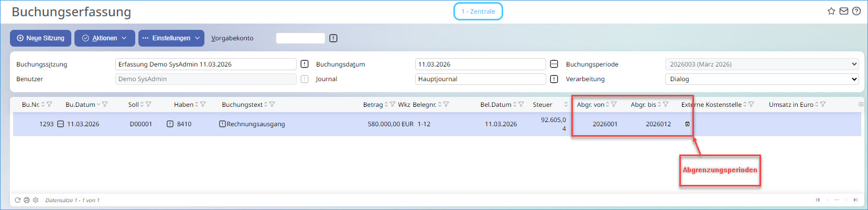Click the Haben value 8410

[x=184, y=124]
